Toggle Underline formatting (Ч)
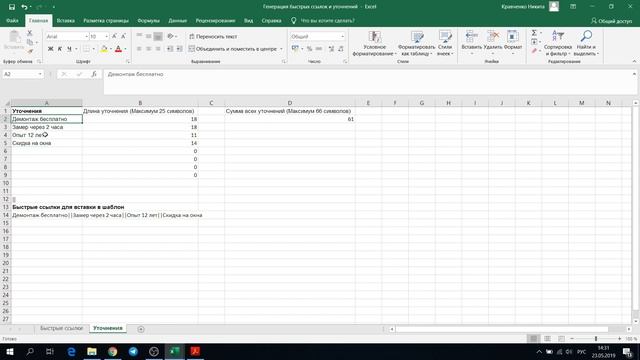 point(69,49)
